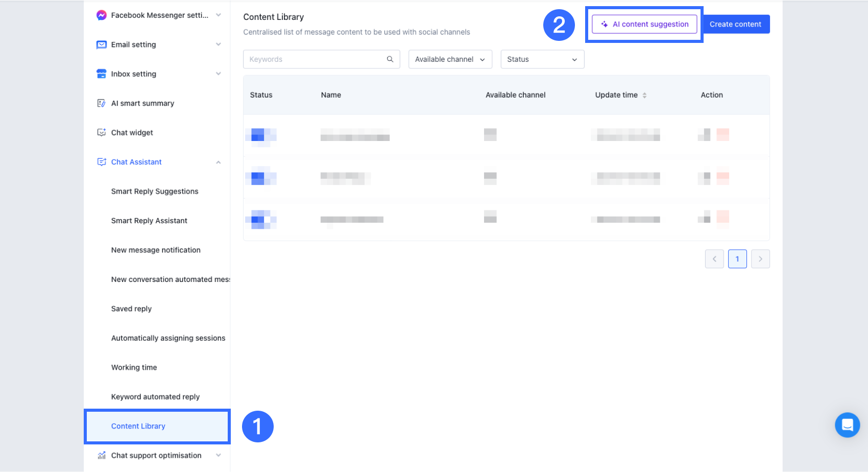
Task: Open the Status filter dropdown
Action: coord(542,59)
